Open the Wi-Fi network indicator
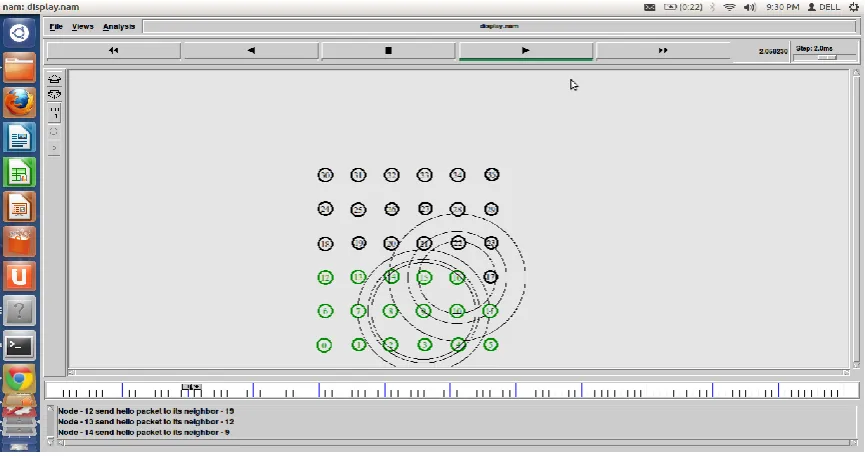Viewport: 865px width, 456px height. [730, 7]
